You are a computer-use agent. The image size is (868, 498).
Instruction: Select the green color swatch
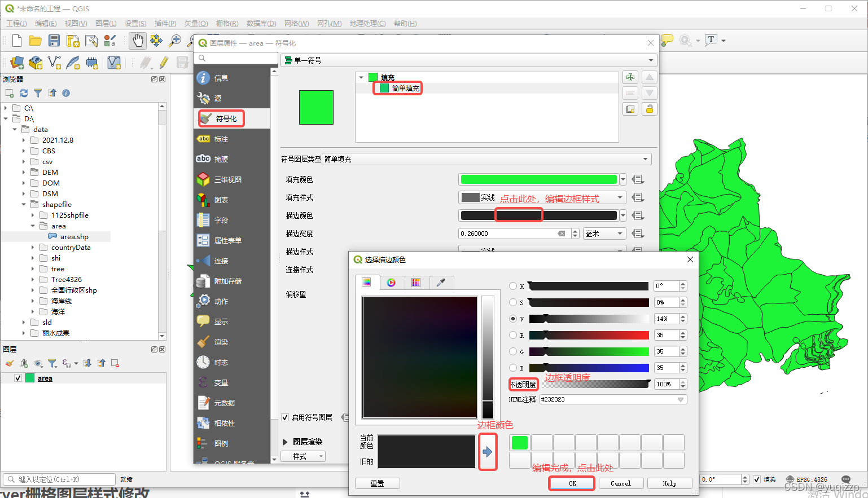click(519, 442)
